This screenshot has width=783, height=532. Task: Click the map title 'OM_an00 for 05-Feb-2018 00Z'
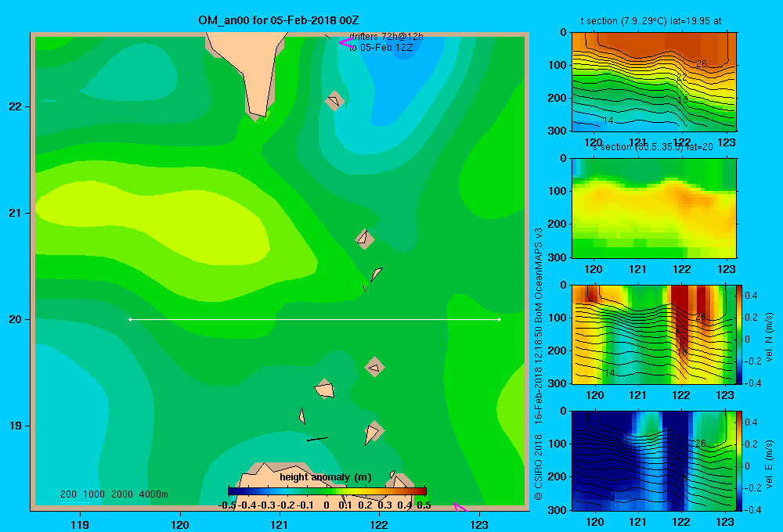pyautogui.click(x=279, y=20)
